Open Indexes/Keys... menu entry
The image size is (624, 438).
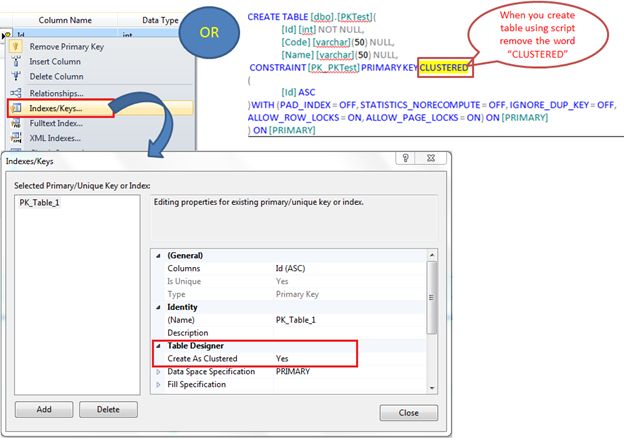click(x=56, y=108)
